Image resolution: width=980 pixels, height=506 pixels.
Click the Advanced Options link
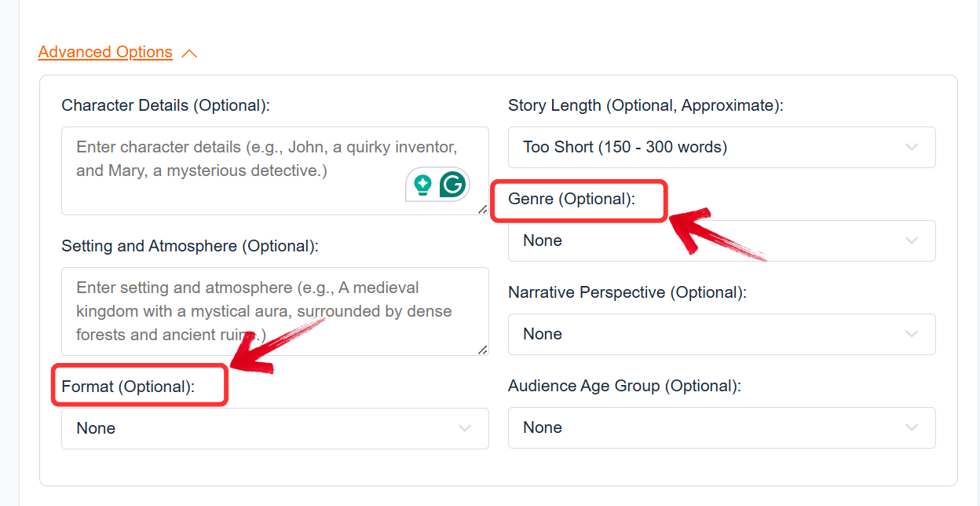tap(105, 51)
